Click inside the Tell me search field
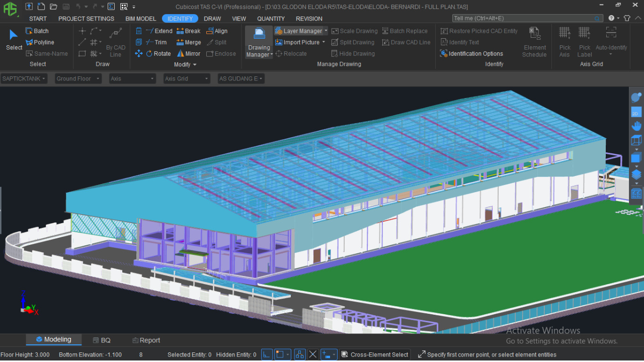The width and height of the screenshot is (644, 362). (x=523, y=18)
